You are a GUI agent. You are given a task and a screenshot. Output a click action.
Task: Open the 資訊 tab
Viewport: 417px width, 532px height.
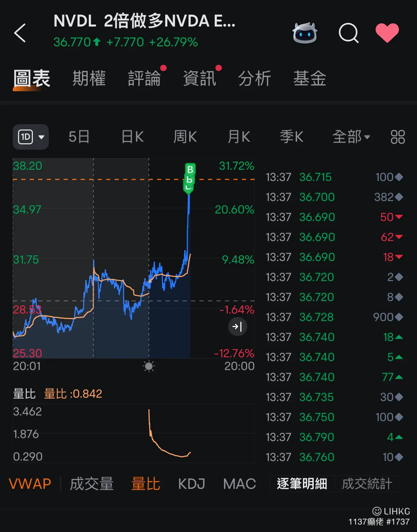coord(199,79)
